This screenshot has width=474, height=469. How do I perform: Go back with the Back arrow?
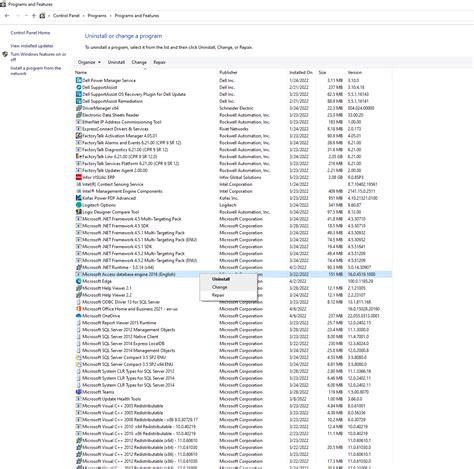pyautogui.click(x=7, y=16)
